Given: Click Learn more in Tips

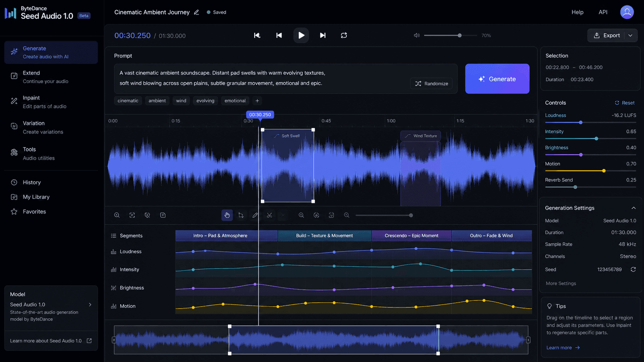Looking at the screenshot, I should point(563,348).
